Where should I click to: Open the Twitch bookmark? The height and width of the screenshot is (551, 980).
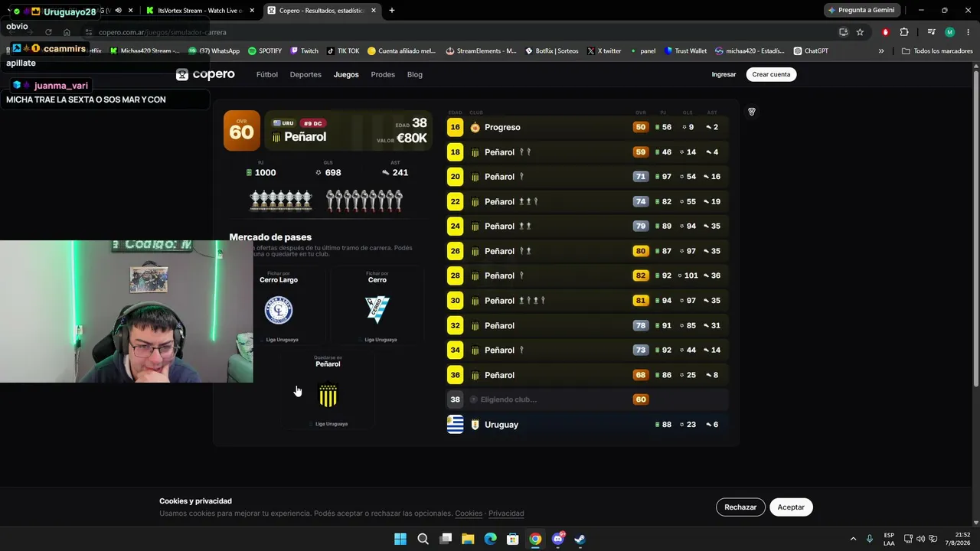coord(304,51)
